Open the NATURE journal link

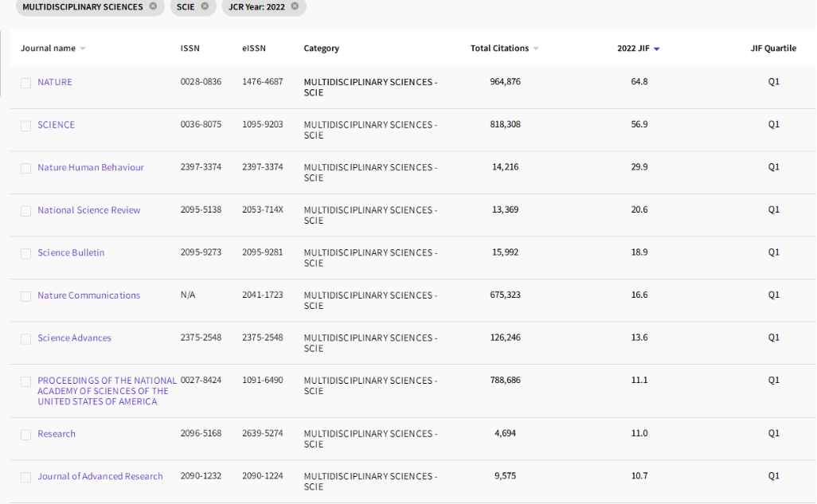point(55,82)
